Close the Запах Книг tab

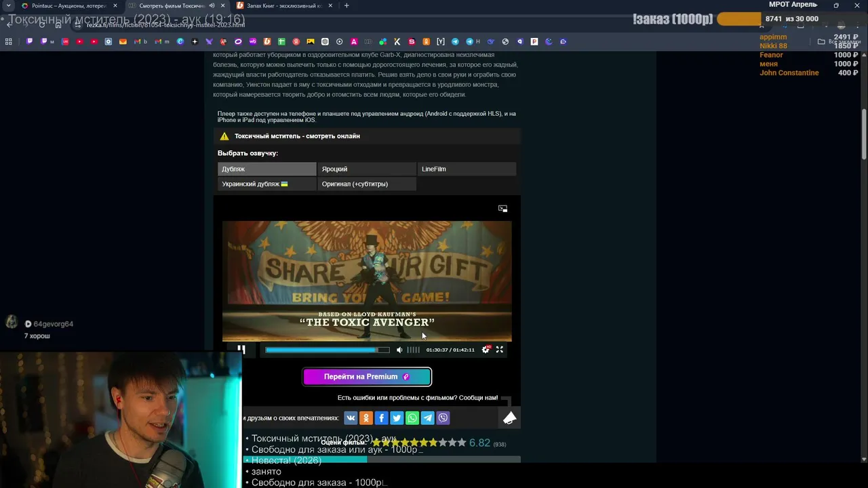point(332,5)
